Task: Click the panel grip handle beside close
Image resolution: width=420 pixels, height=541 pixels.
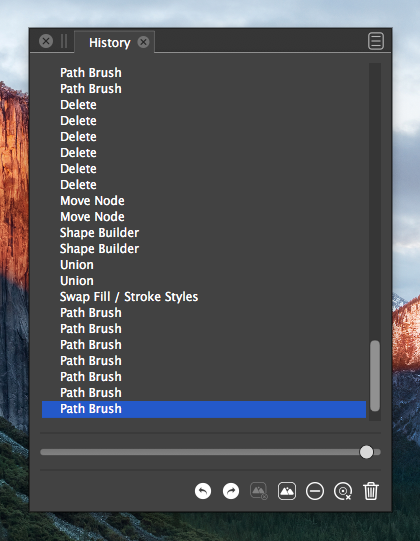Action: coord(64,41)
